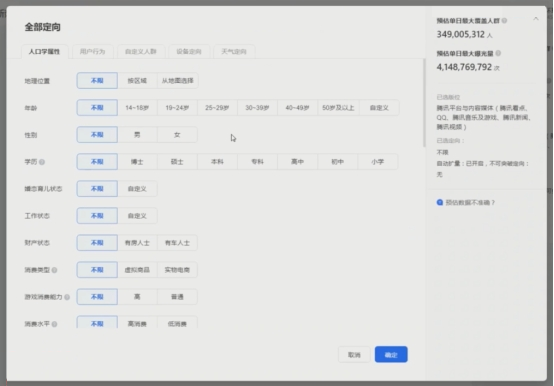The height and width of the screenshot is (386, 554).
Task: Click info icon next to 消费类型
Action: (54, 270)
